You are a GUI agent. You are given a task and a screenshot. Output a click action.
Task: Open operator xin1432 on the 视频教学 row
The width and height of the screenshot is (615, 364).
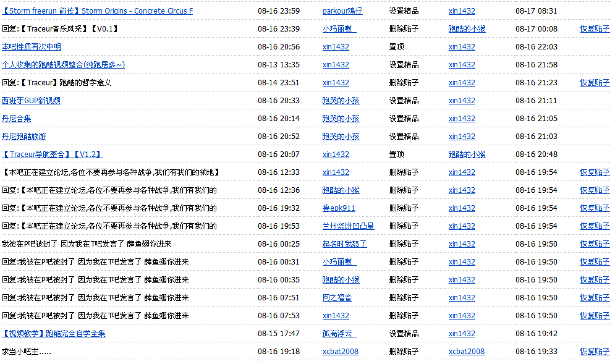[x=462, y=334]
